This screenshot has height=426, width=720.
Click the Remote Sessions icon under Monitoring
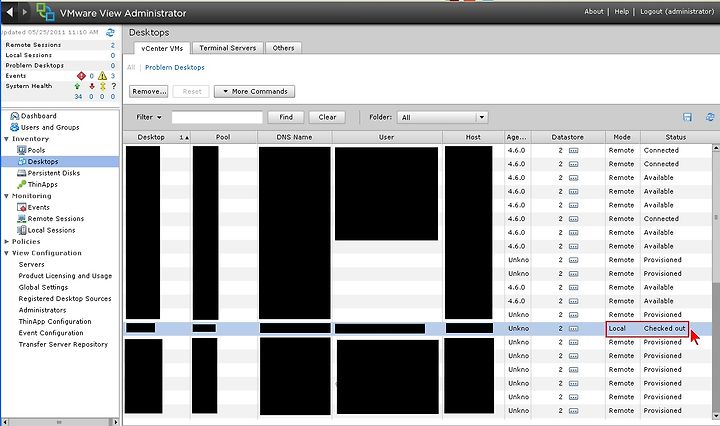point(22,219)
